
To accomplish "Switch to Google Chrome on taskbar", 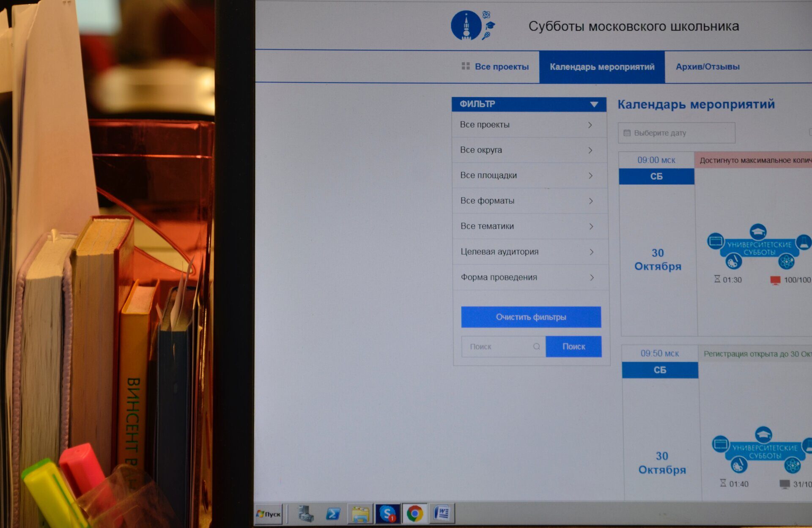I will [415, 514].
